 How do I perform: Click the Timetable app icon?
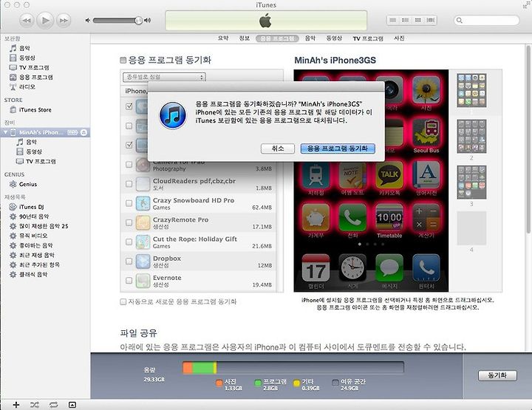[389, 217]
